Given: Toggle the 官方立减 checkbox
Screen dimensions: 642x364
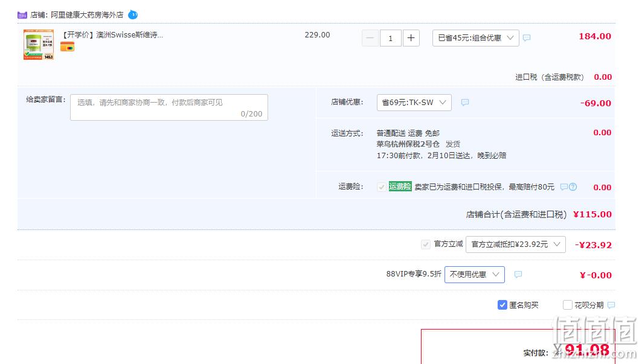Looking at the screenshot, I should coord(425,244).
